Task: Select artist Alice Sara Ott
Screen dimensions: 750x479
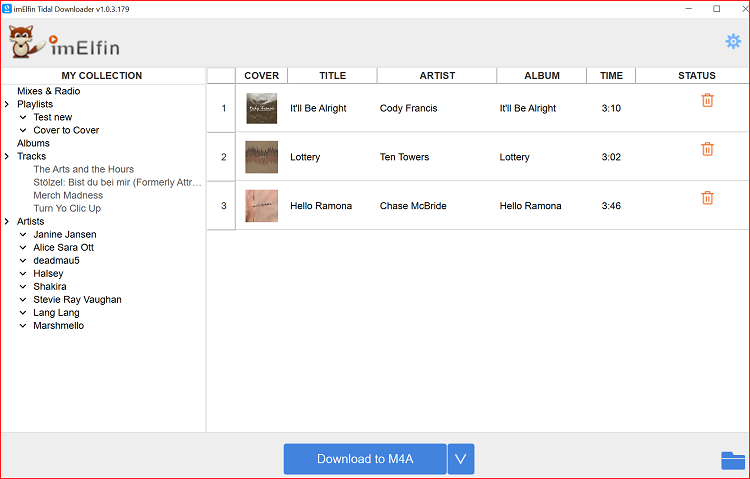Action: [63, 247]
